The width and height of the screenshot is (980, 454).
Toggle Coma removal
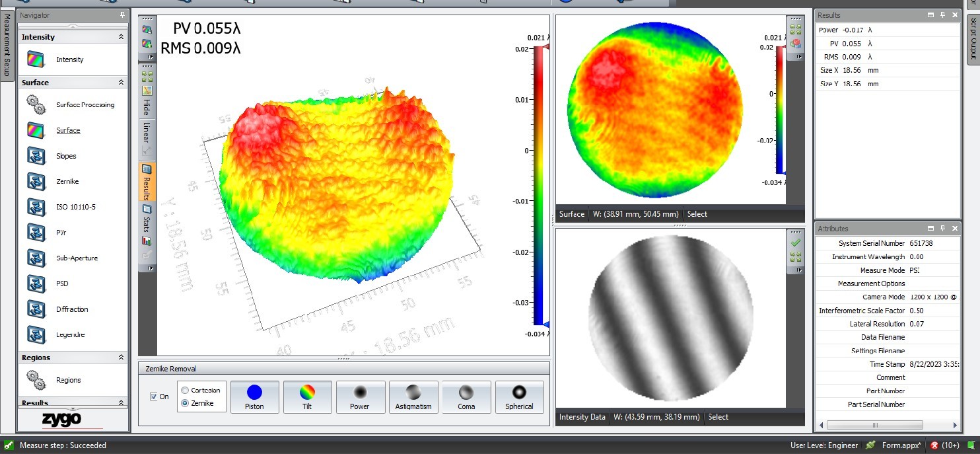[466, 397]
